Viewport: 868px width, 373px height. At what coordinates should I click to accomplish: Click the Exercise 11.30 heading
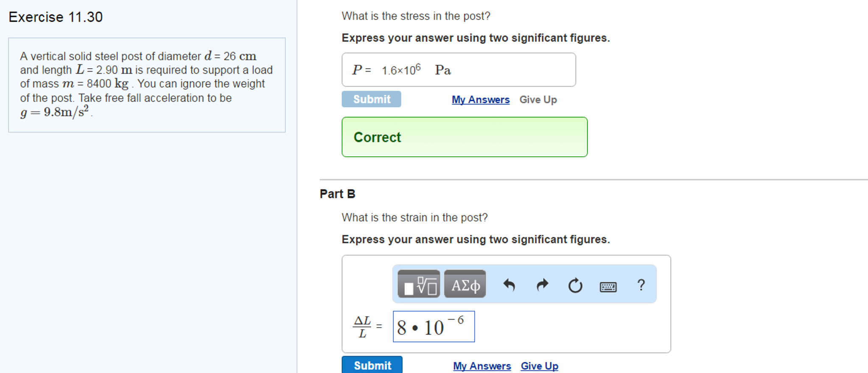point(56,17)
